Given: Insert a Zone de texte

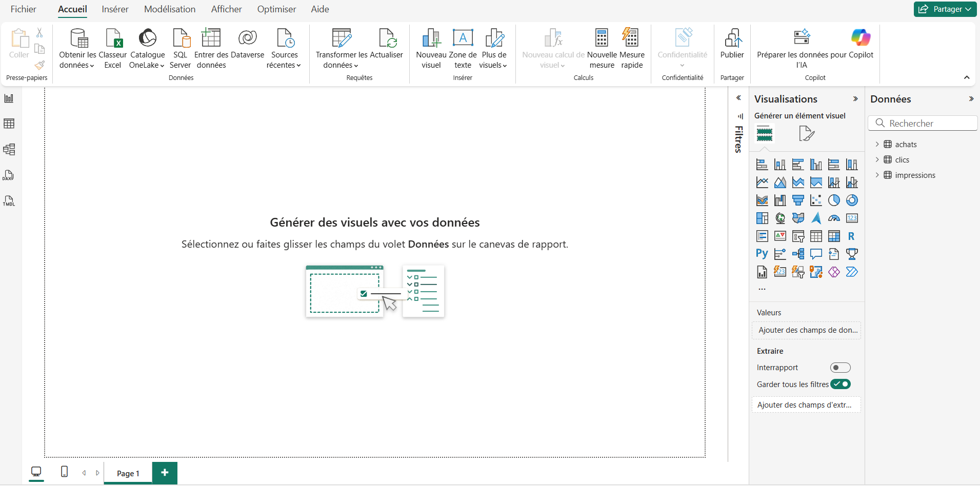Looking at the screenshot, I should [463, 49].
